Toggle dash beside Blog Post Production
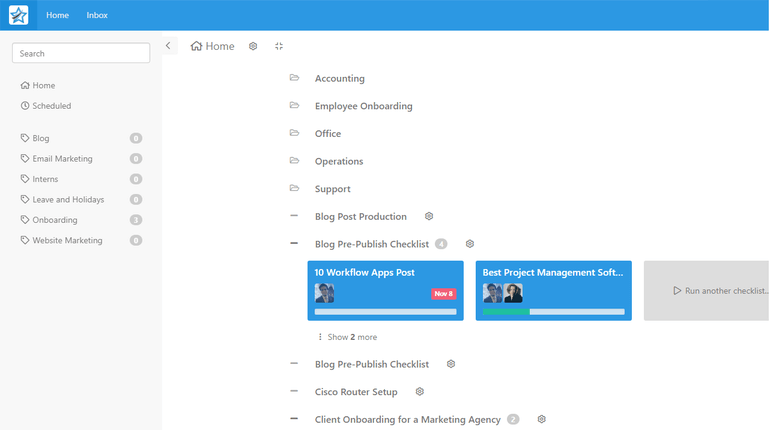The height and width of the screenshot is (430, 770). (294, 215)
